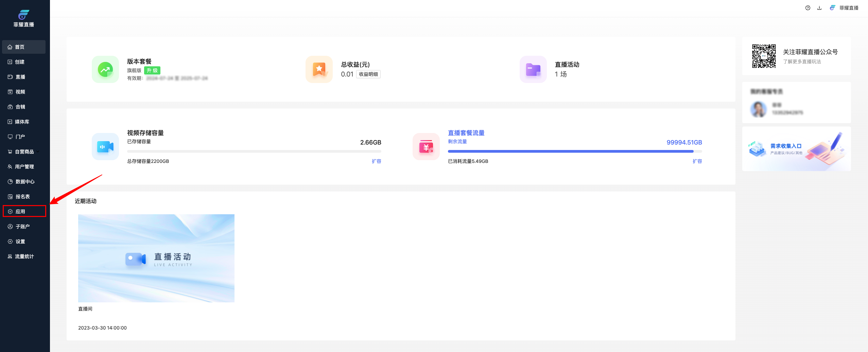Click the blue video storage camera icon
The height and width of the screenshot is (352, 868).
point(105,147)
